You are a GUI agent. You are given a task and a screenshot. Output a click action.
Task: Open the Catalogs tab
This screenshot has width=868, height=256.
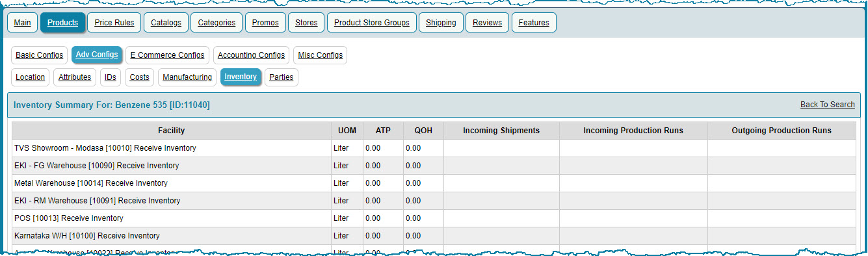click(x=166, y=23)
